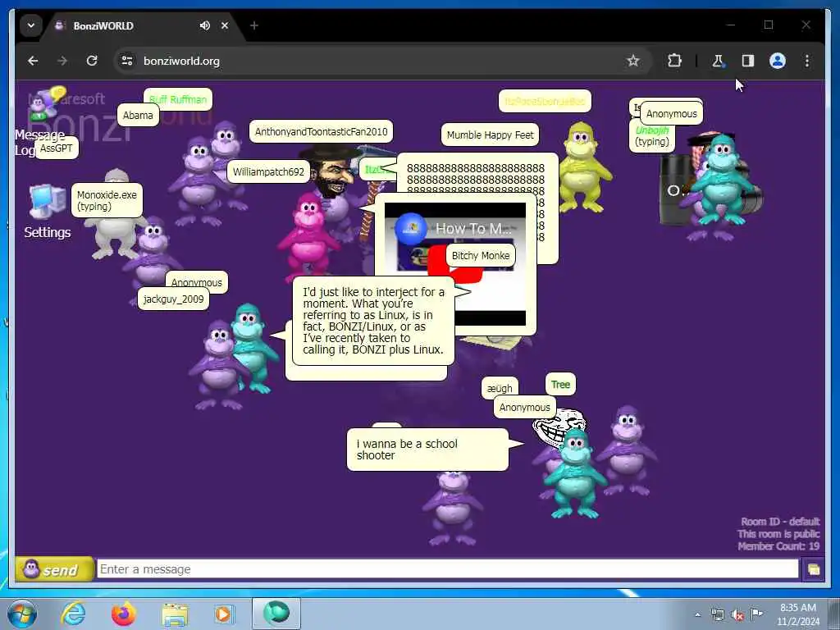
Task: Click the 'AssGPT' name tag
Action: tap(57, 148)
